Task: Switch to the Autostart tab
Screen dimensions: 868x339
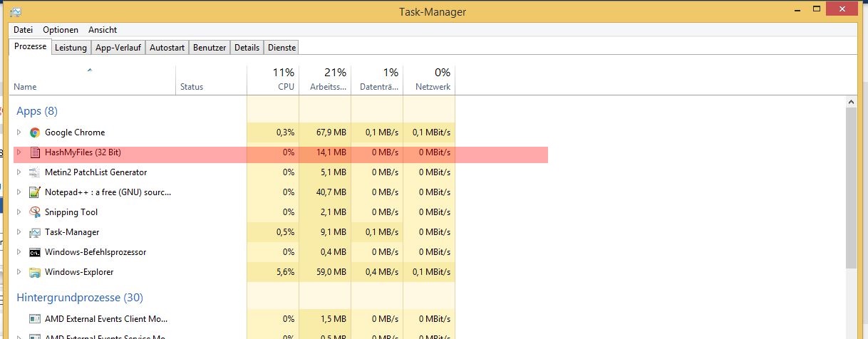Action: click(x=167, y=48)
